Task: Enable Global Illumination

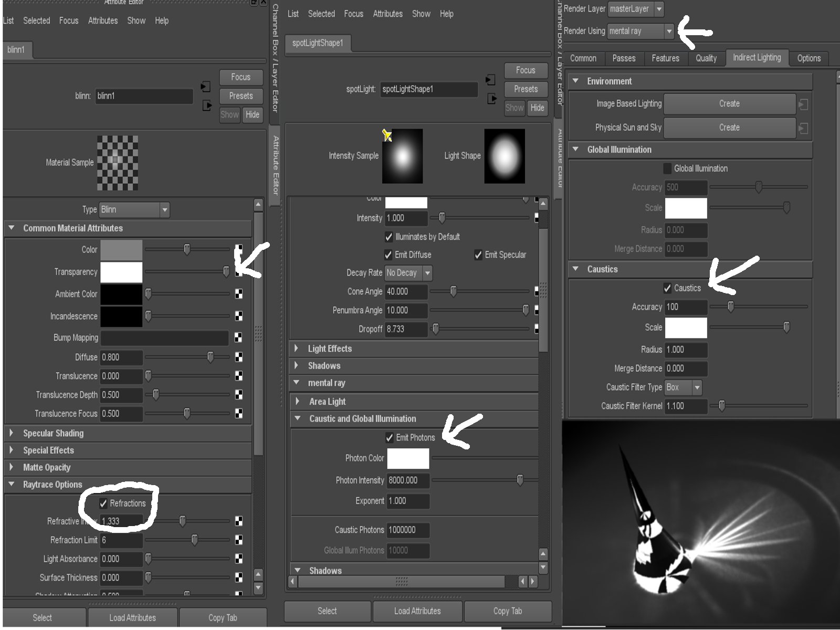Action: pos(667,169)
